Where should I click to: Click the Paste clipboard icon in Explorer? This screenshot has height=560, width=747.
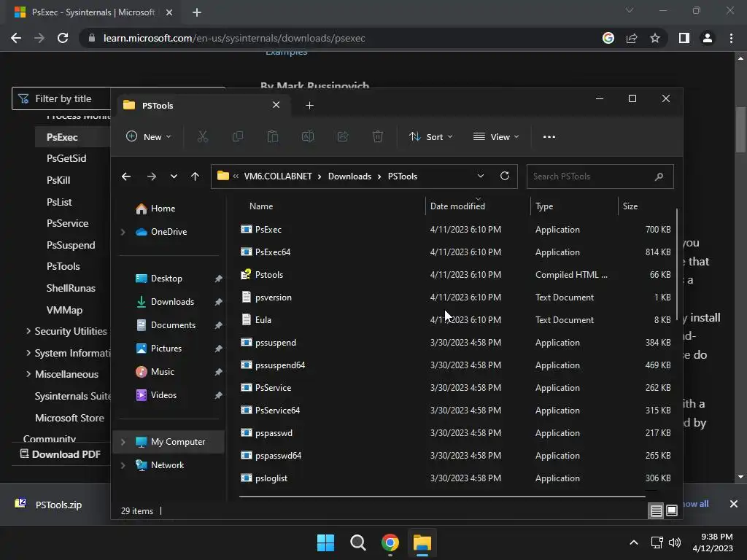pos(273,136)
